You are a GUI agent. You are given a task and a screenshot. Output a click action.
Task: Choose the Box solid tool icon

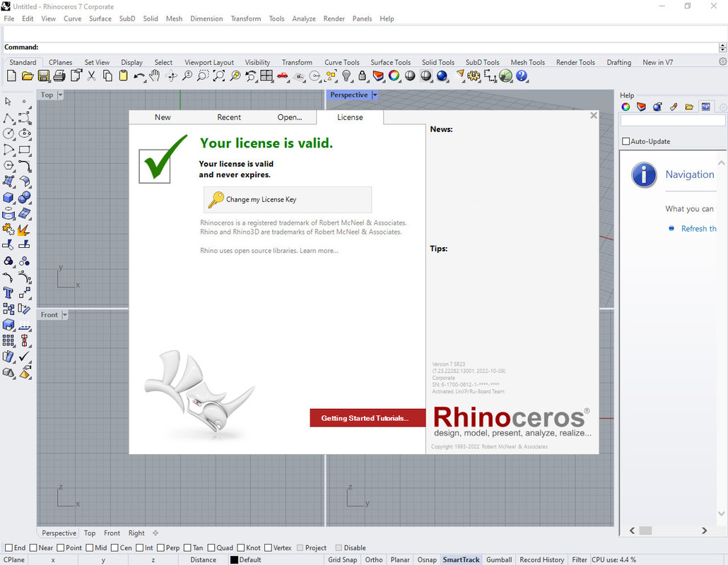tap(8, 198)
